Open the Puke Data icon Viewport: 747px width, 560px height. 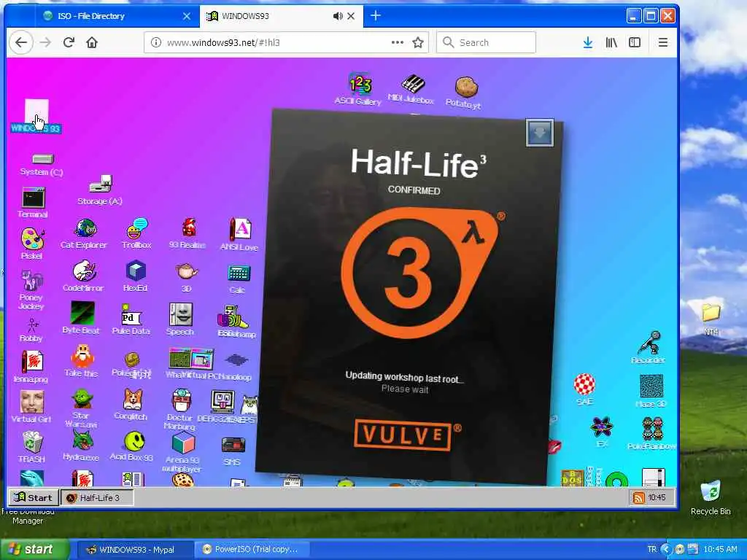tap(131, 319)
